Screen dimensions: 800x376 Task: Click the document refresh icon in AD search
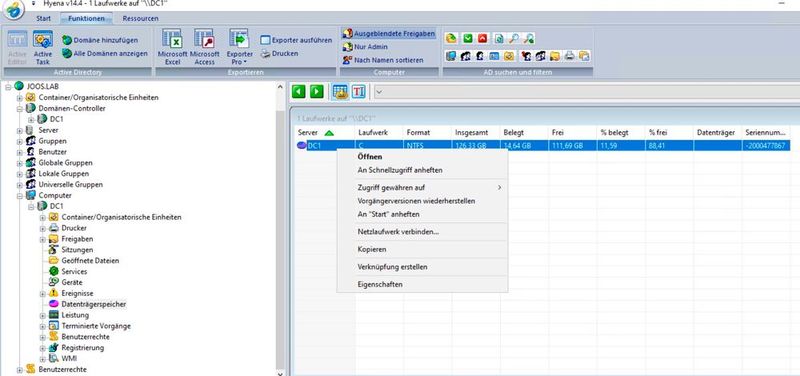pyautogui.click(x=498, y=38)
